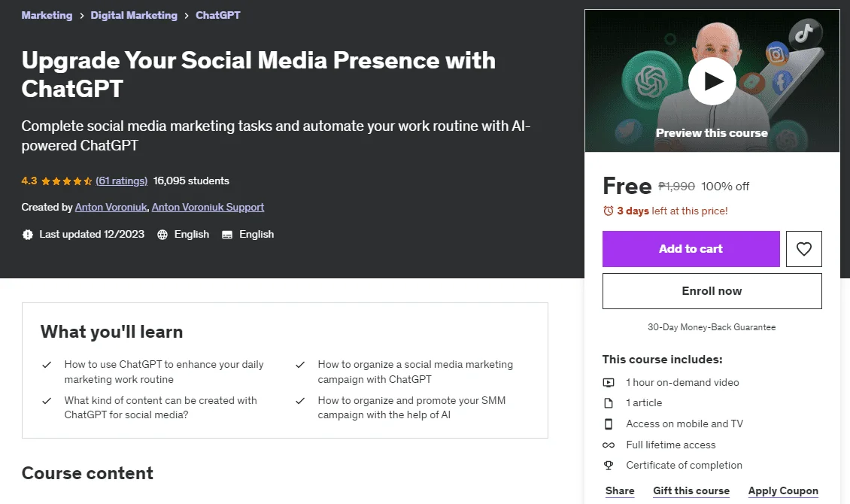
Task: Click the mobile device access icon
Action: point(609,424)
